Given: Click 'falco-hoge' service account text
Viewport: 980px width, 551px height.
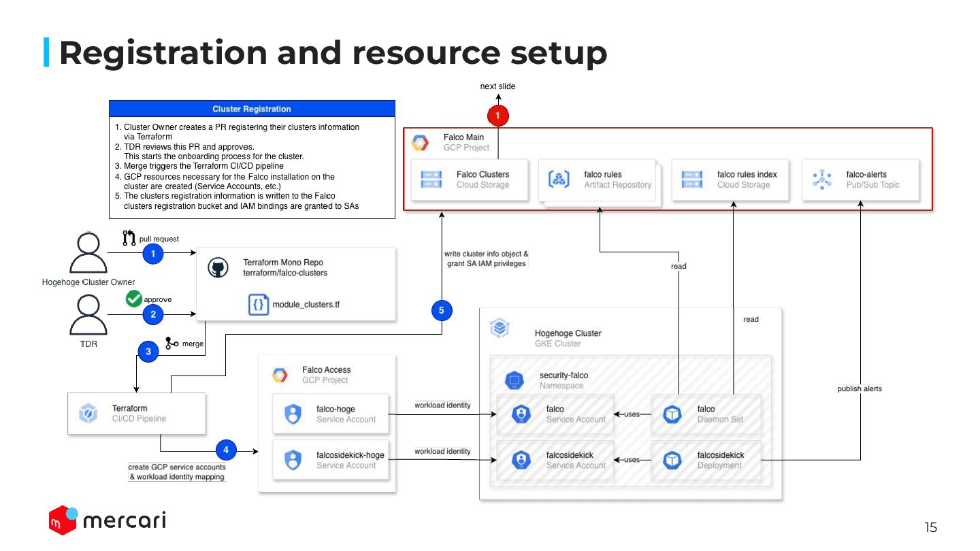Looking at the screenshot, I should 336,410.
